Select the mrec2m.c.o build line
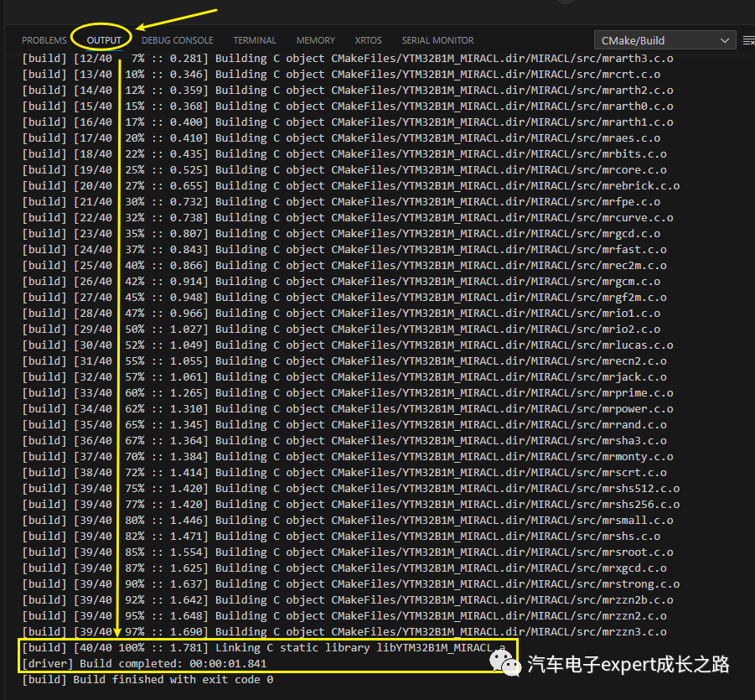755x700 pixels. pos(344,266)
